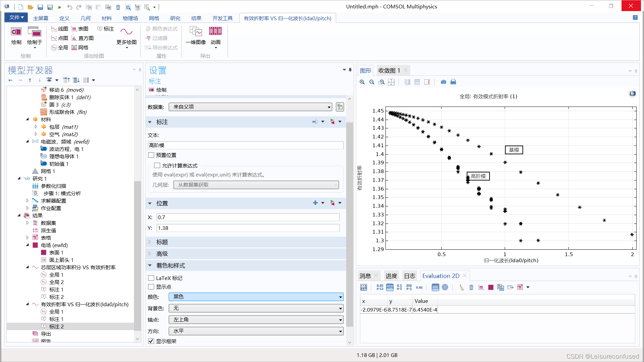
Task: Uncheck the 显示框架 checkbox
Action: click(x=151, y=341)
